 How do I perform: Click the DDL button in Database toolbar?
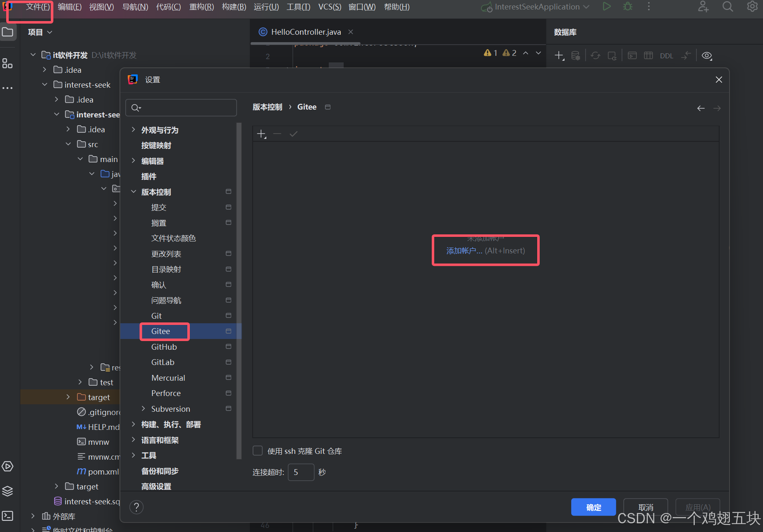pos(666,56)
